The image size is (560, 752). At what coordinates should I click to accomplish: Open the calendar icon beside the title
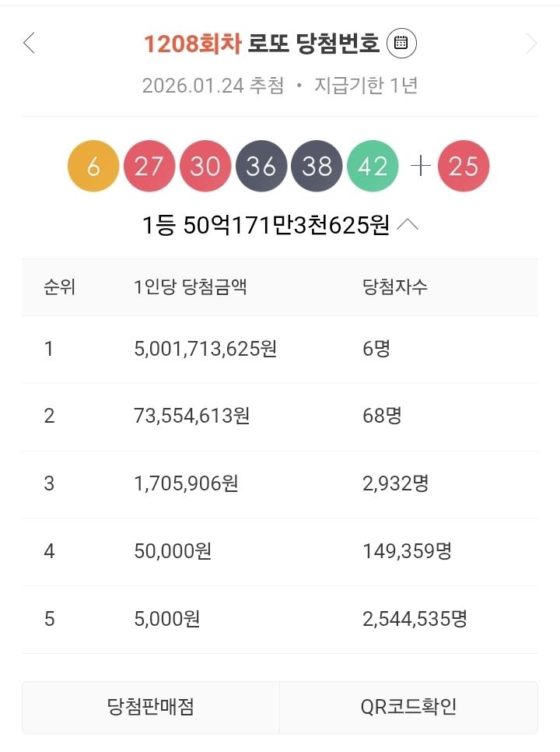(x=401, y=44)
